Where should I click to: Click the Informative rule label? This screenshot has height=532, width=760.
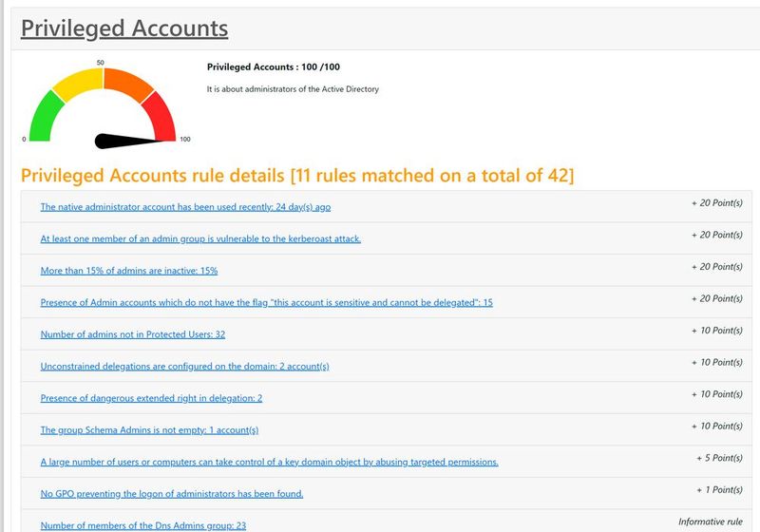[710, 522]
